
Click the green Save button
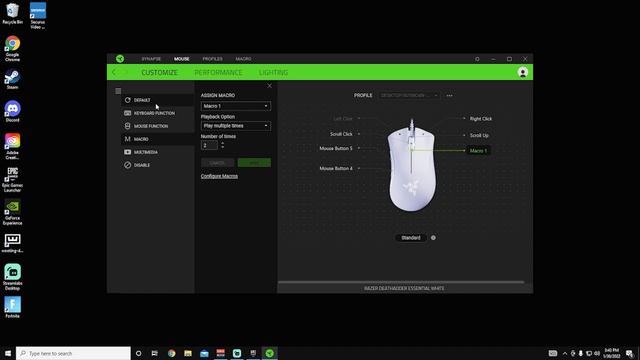point(254,163)
